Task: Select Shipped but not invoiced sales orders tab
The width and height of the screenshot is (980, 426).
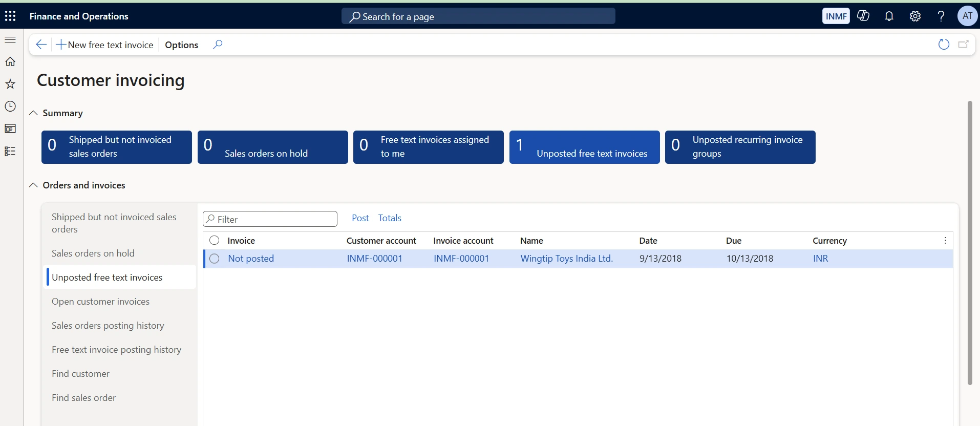Action: (119, 223)
